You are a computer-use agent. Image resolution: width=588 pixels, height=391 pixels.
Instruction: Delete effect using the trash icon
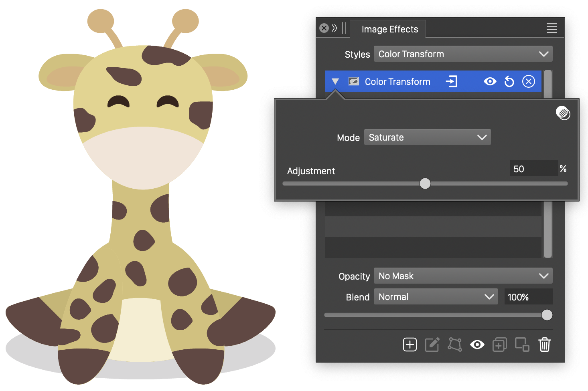coord(544,345)
